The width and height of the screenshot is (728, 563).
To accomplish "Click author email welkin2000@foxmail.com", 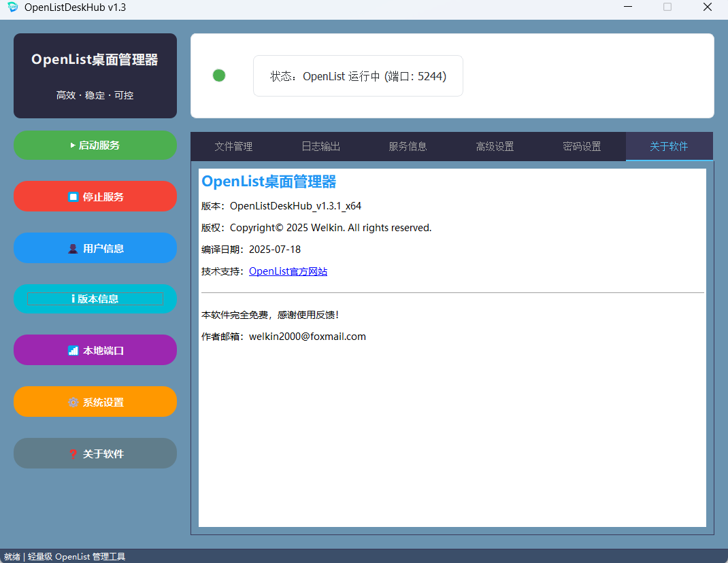I will tap(308, 337).
